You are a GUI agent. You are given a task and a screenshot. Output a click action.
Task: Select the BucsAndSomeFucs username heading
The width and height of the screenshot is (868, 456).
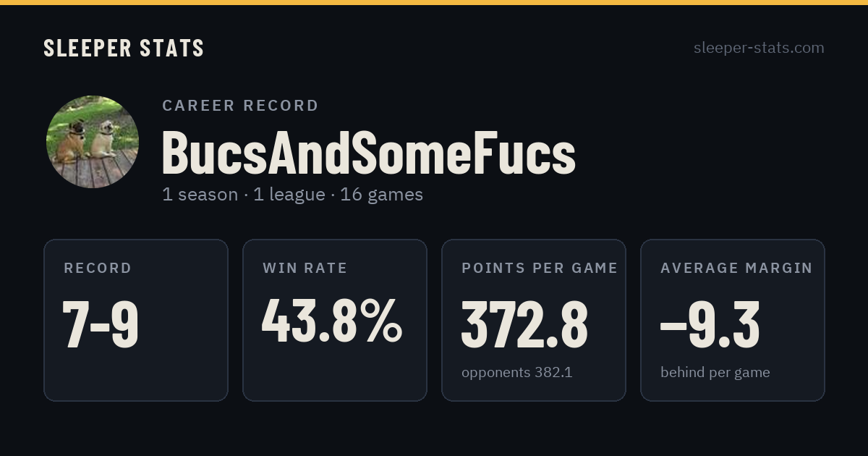[368, 153]
